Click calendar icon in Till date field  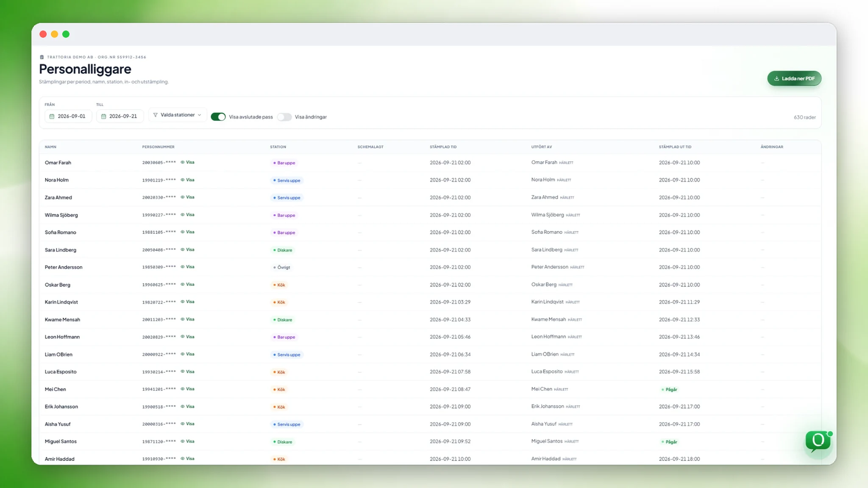(103, 116)
